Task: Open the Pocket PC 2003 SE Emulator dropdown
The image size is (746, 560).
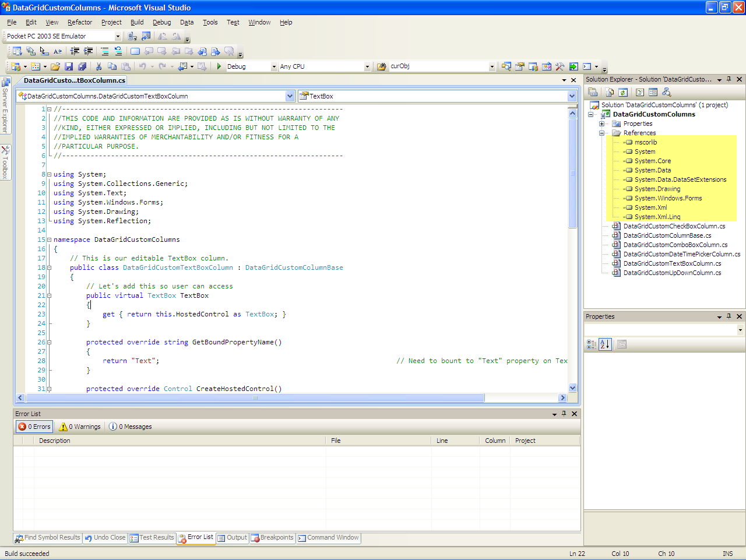Action: click(x=117, y=37)
